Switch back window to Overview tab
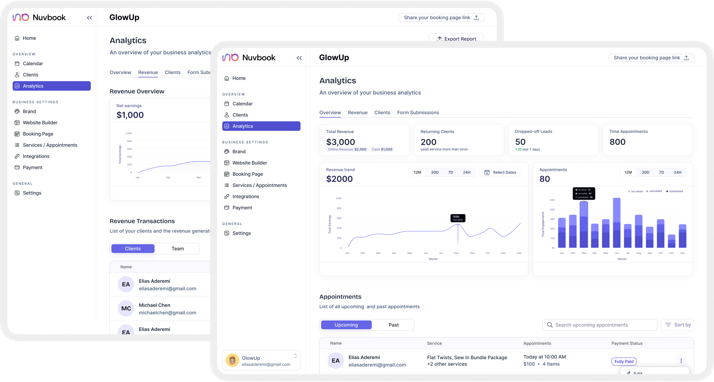 click(120, 72)
